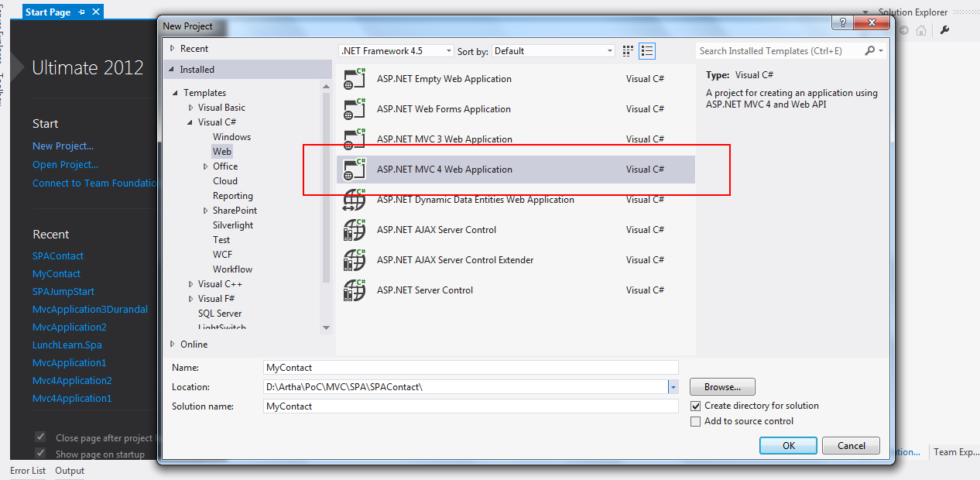Screen dimensions: 980x480
Task: Select Workflow template category
Action: (233, 269)
